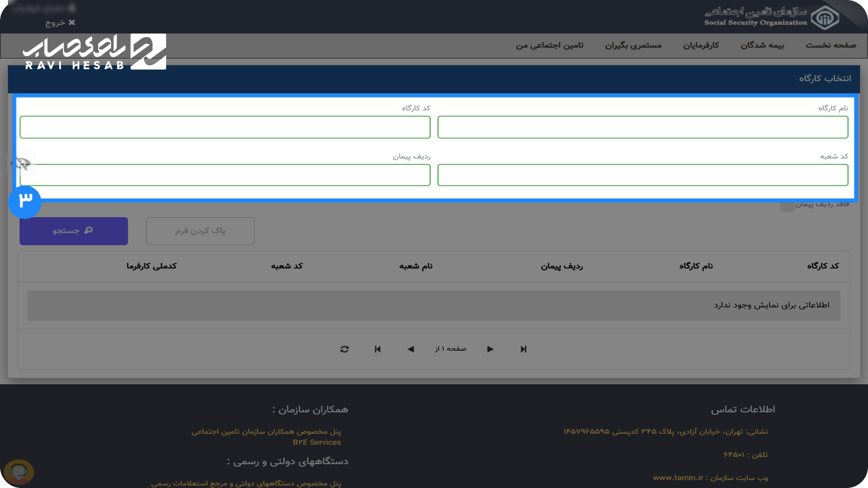Focus the 'نام کارگاه' input field
Image resolution: width=868 pixels, height=488 pixels.
click(x=643, y=127)
